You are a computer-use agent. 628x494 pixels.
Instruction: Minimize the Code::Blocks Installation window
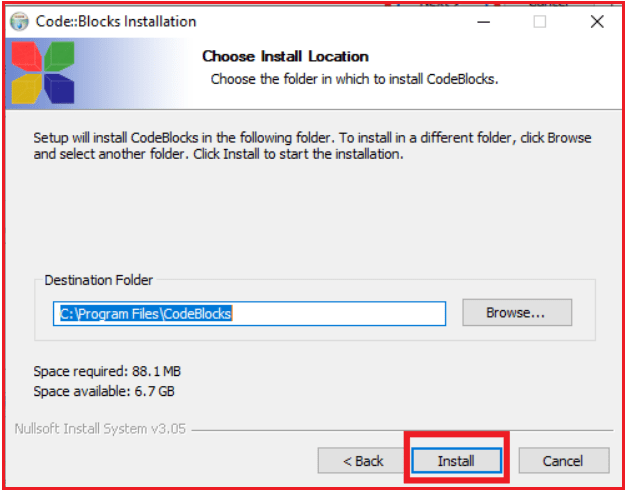[483, 22]
